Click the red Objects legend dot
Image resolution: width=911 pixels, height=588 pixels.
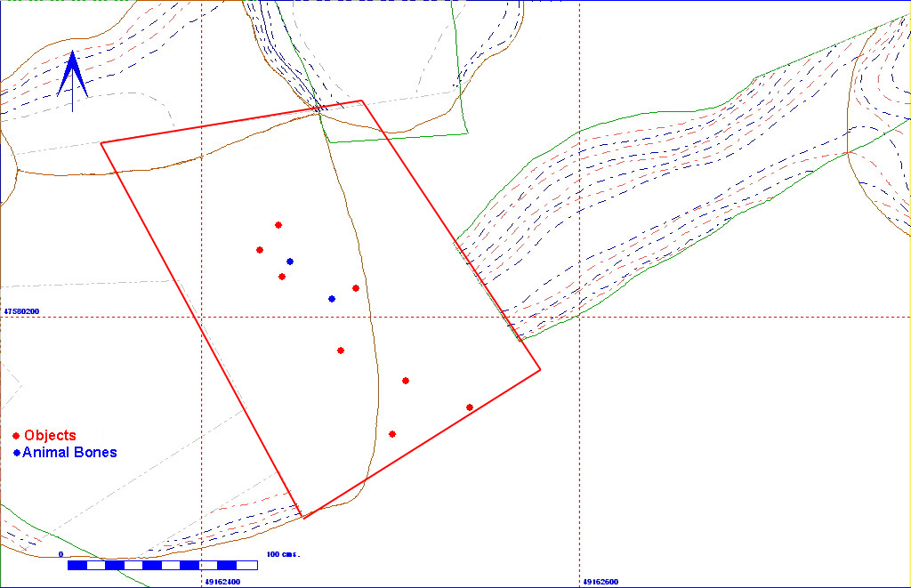pos(17,436)
